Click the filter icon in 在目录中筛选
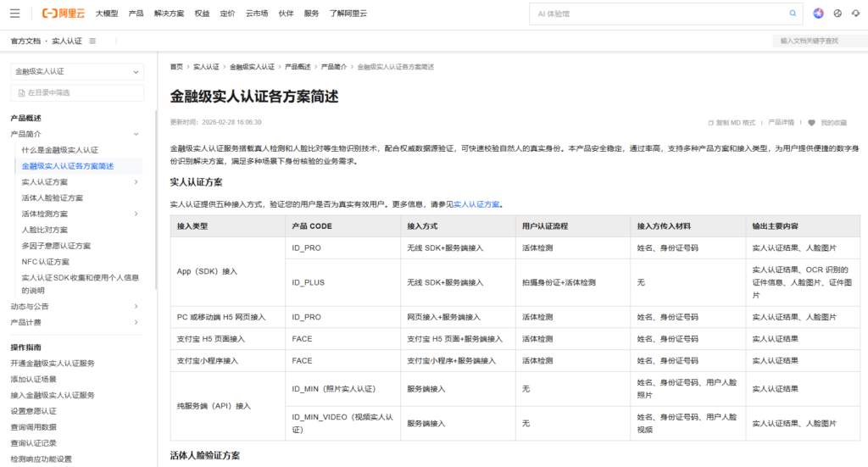 (x=21, y=93)
